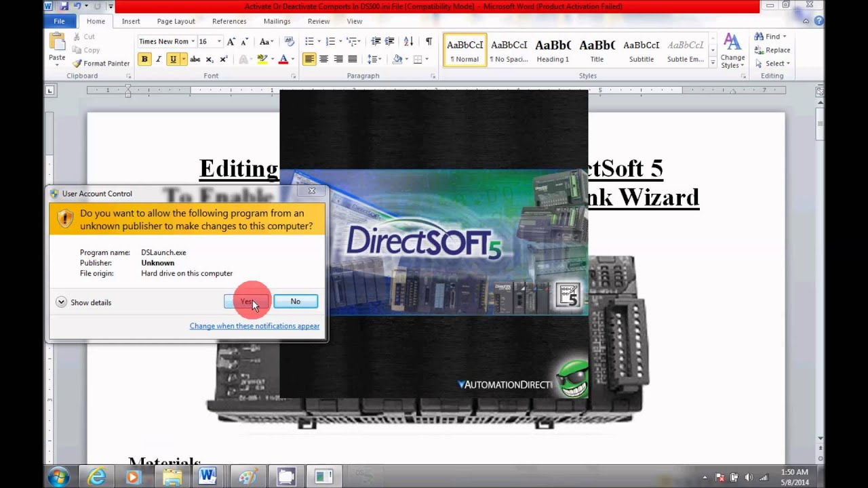The height and width of the screenshot is (488, 868).
Task: Open the Change Case menu
Action: click(x=266, y=41)
